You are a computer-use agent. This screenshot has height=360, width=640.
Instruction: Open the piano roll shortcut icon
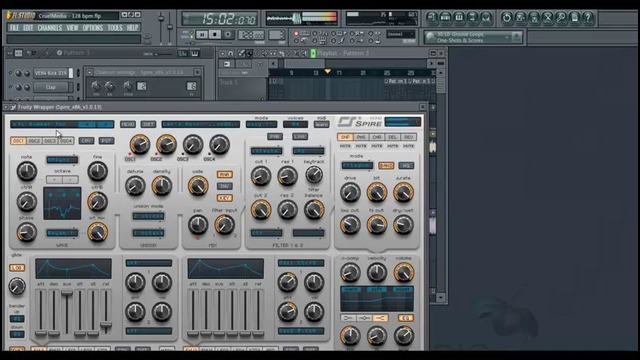click(x=459, y=18)
